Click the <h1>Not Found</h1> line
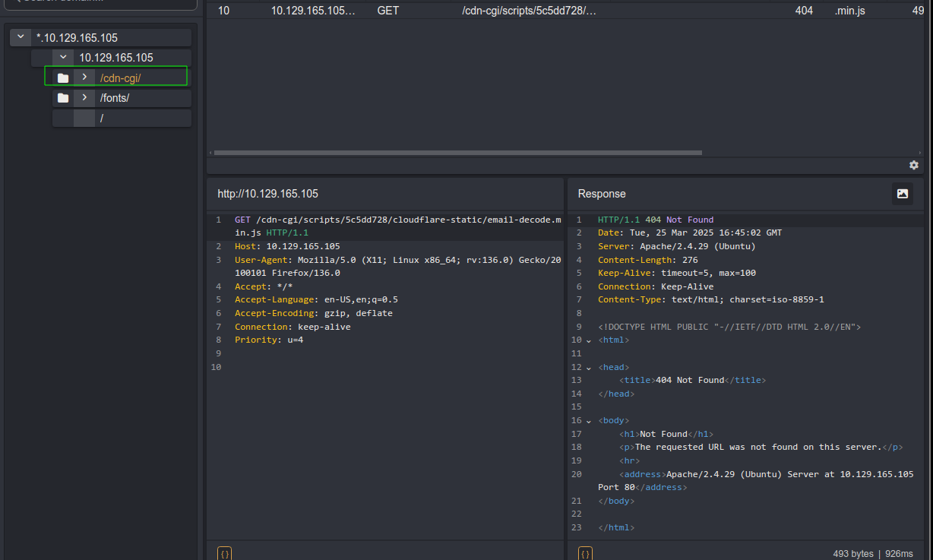Viewport: 933px width, 560px height. coord(666,434)
